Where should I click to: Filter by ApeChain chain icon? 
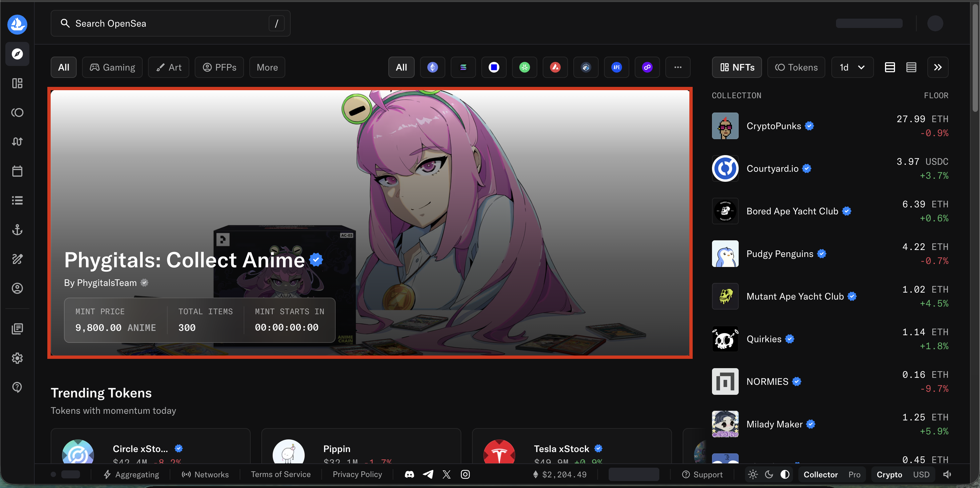tap(616, 67)
